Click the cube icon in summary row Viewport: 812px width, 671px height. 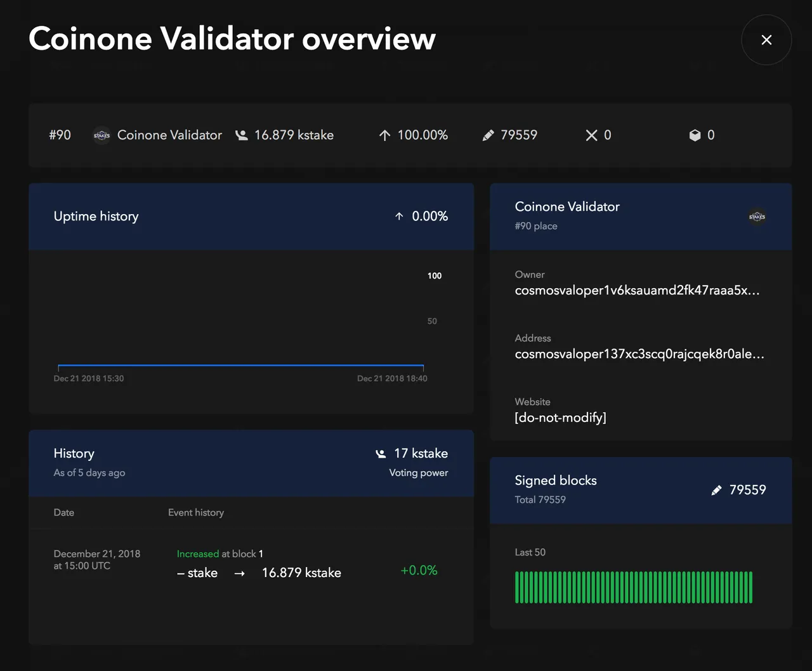[695, 135]
